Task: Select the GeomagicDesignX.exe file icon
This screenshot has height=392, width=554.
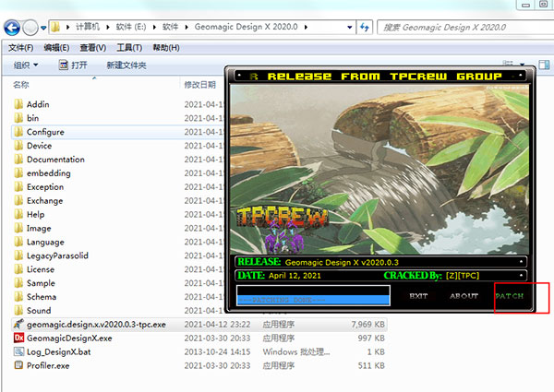Action: click(18, 339)
